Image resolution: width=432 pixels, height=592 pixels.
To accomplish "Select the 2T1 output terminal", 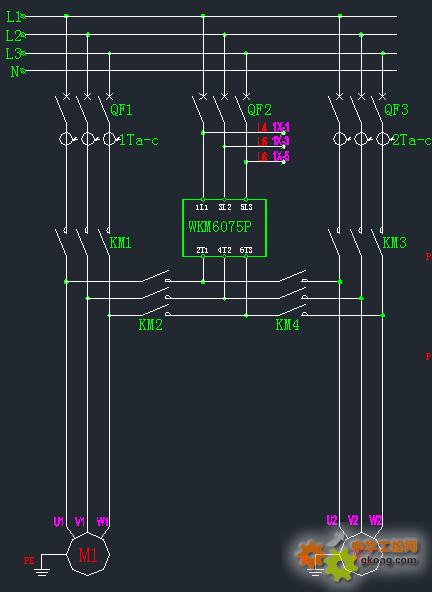I will tap(202, 250).
